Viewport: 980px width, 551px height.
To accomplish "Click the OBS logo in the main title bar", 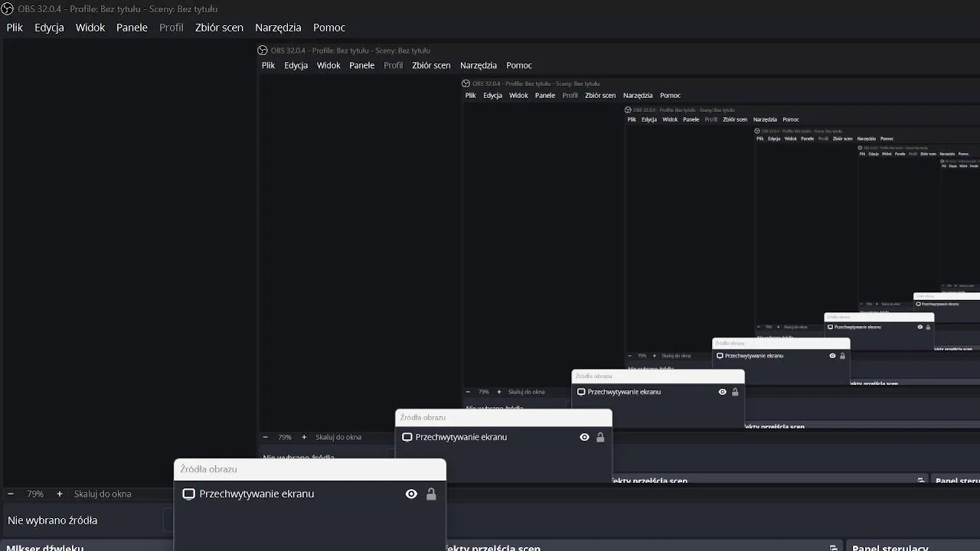I will (x=8, y=9).
